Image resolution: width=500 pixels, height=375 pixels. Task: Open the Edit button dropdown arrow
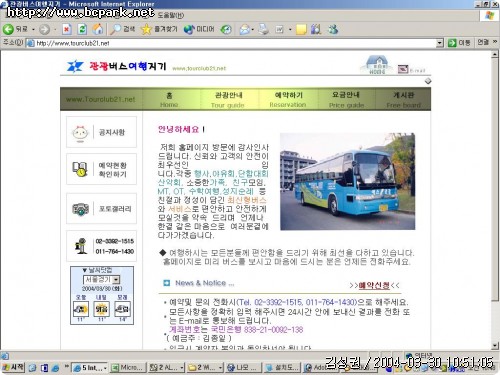tap(290, 30)
